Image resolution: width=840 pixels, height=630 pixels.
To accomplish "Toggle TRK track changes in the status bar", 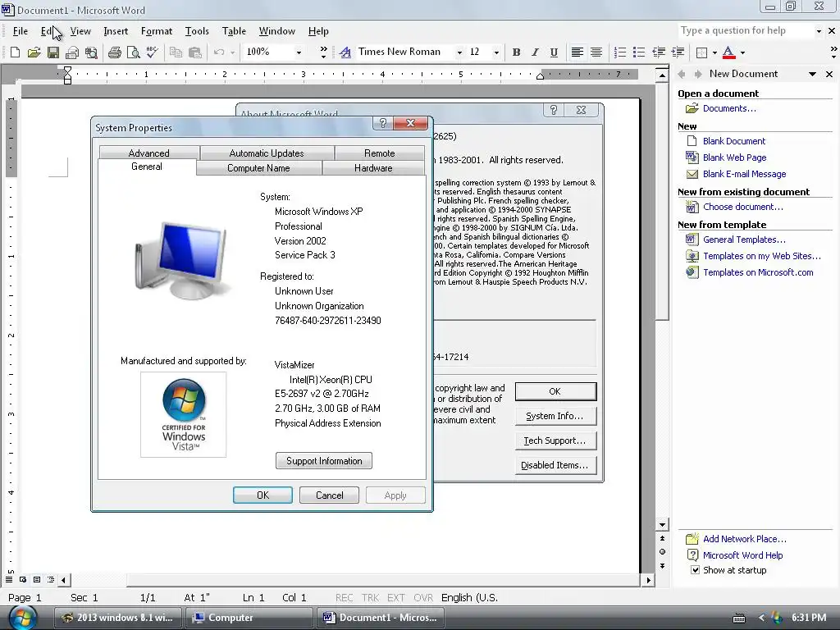I will click(370, 597).
